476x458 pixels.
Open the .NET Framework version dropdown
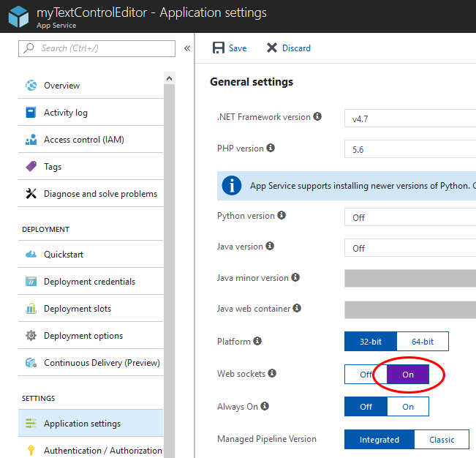click(x=410, y=118)
